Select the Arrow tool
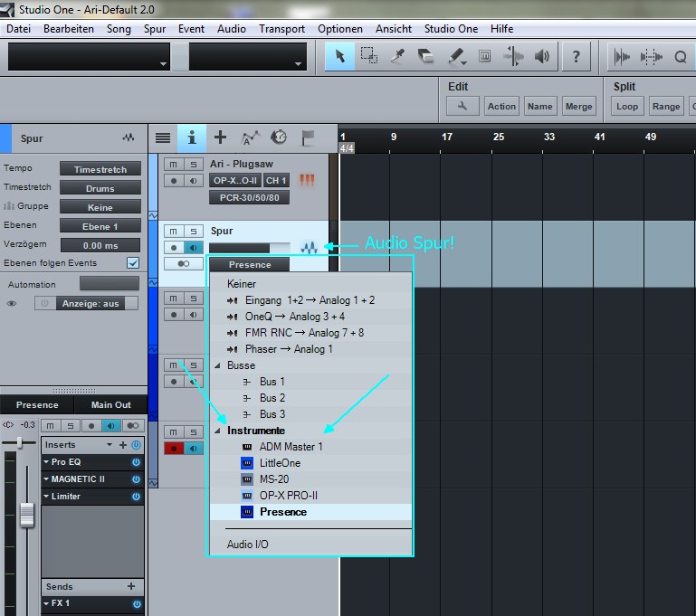This screenshot has width=696, height=616. pos(340,56)
